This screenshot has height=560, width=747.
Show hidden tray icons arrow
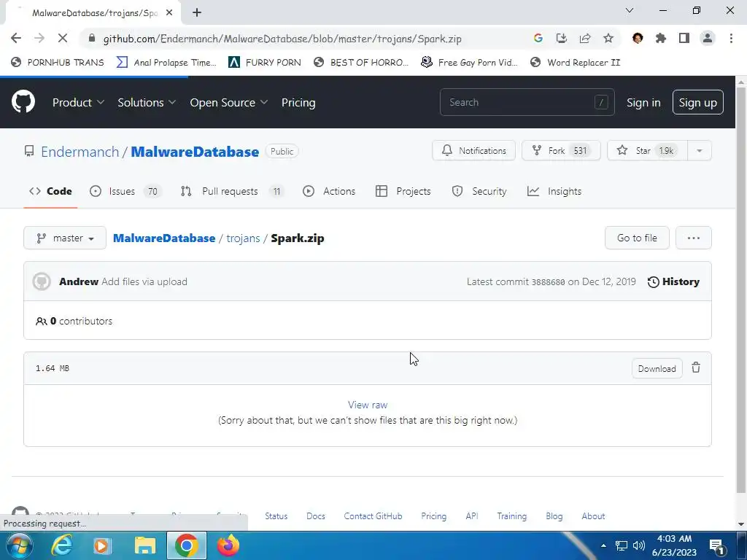point(603,545)
